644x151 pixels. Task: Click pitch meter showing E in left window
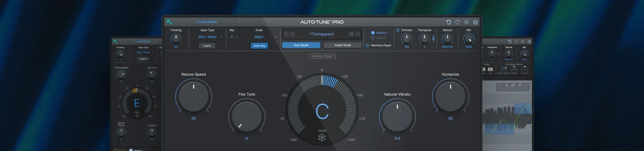coord(137,103)
